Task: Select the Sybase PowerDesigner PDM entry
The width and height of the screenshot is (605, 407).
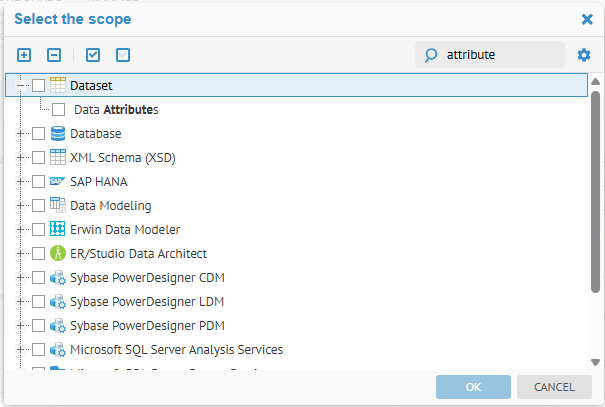Action: pyautogui.click(x=147, y=326)
